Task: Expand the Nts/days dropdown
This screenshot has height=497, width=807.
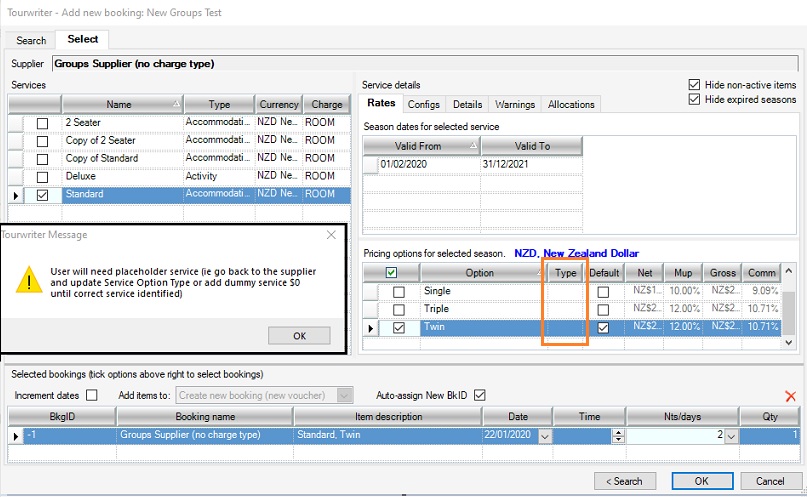Action: click(731, 436)
